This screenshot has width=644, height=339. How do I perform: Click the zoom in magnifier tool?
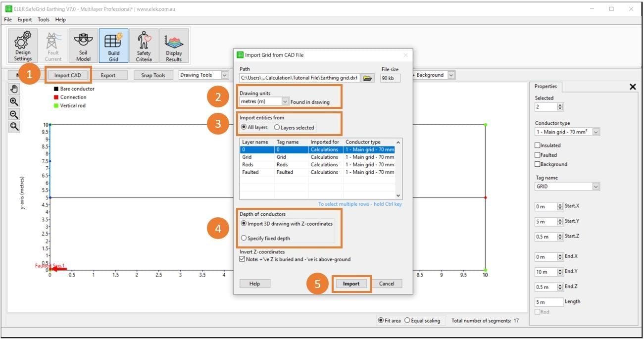click(x=14, y=101)
